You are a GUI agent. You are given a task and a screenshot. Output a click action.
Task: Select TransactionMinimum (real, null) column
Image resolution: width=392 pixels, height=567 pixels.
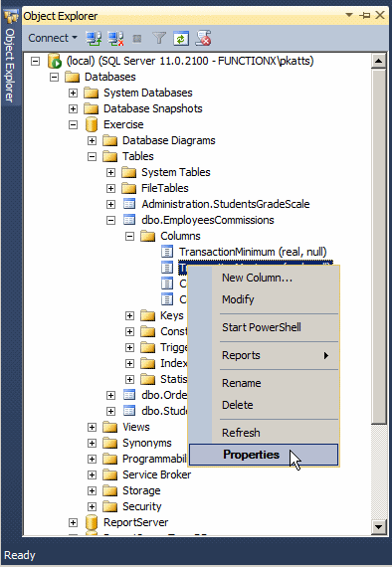point(253,252)
